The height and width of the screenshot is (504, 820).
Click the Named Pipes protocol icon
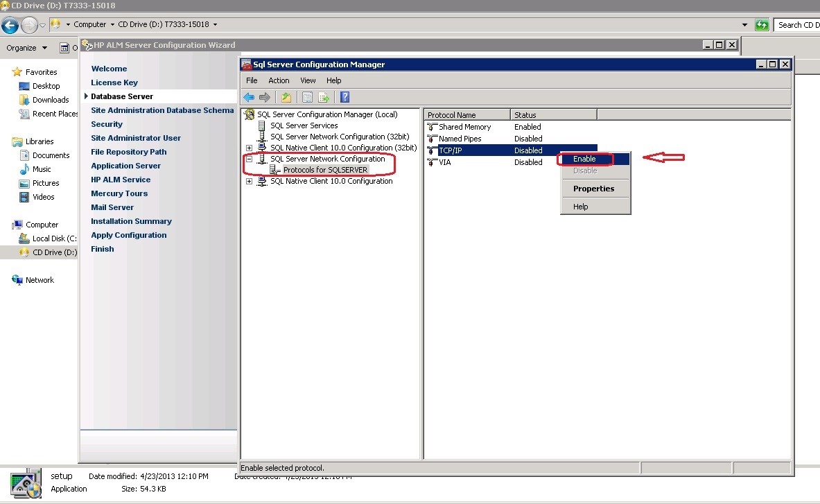coord(432,139)
